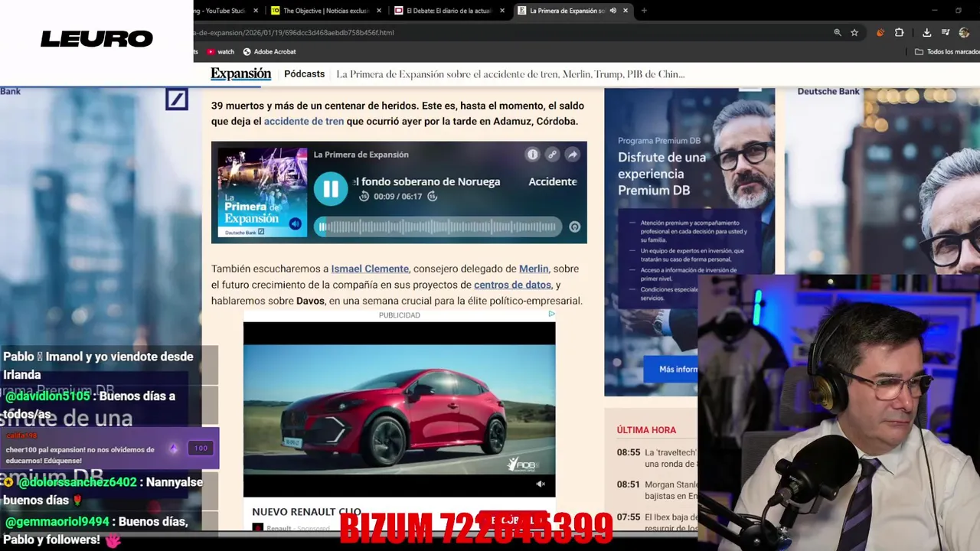
Task: Mute the podcast with cover speaker icon
Action: tap(296, 224)
